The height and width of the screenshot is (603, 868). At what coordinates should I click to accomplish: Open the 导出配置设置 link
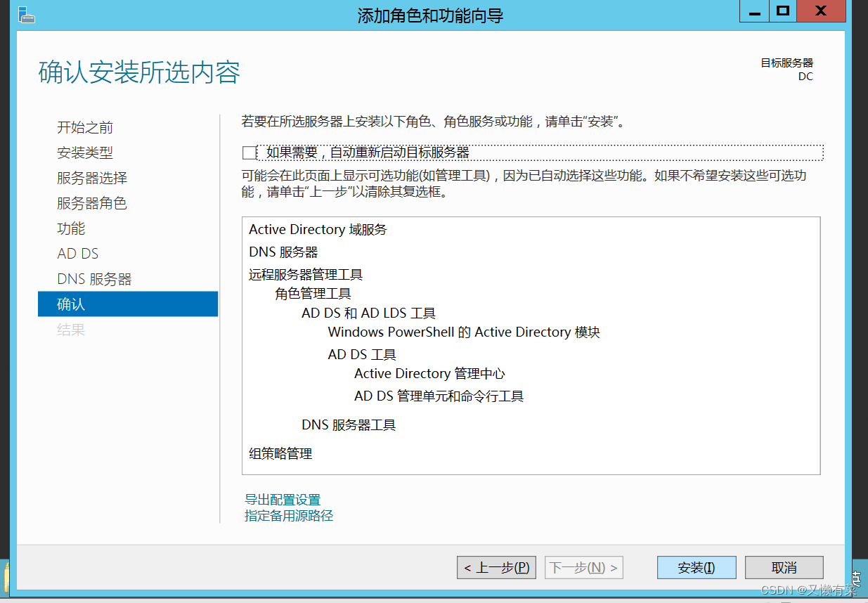283,500
